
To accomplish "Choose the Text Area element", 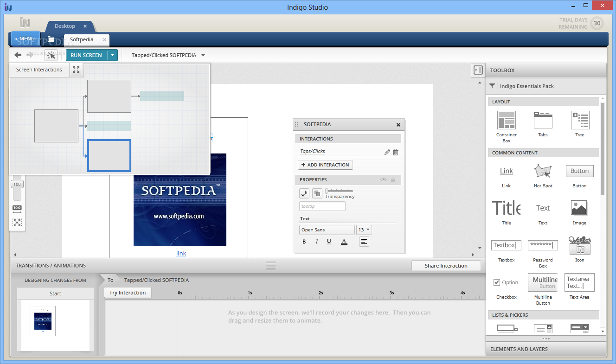I will pos(579,287).
